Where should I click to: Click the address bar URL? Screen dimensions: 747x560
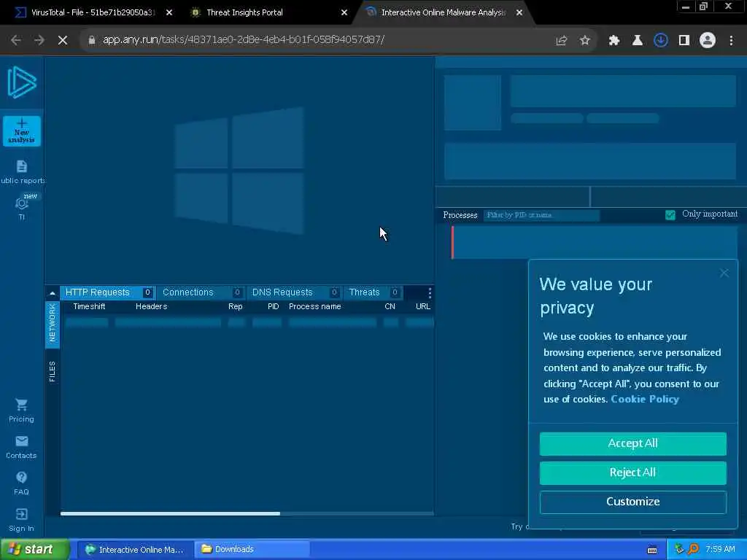pos(244,39)
